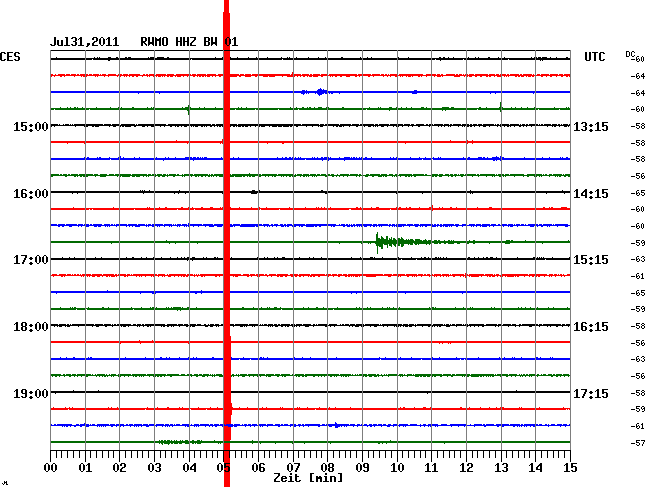Click the 16:15 UTC time label
The width and height of the screenshot is (650, 494).
[x=591, y=327]
